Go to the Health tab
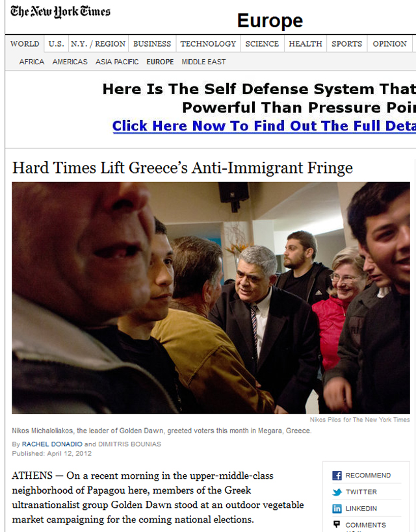Screen dimensions: 416x532 [x=305, y=44]
